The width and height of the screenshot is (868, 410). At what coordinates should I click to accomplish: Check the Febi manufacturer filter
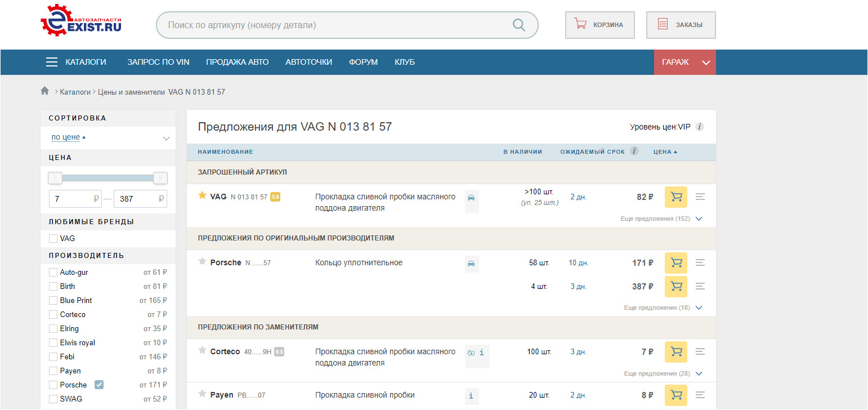[x=53, y=356]
